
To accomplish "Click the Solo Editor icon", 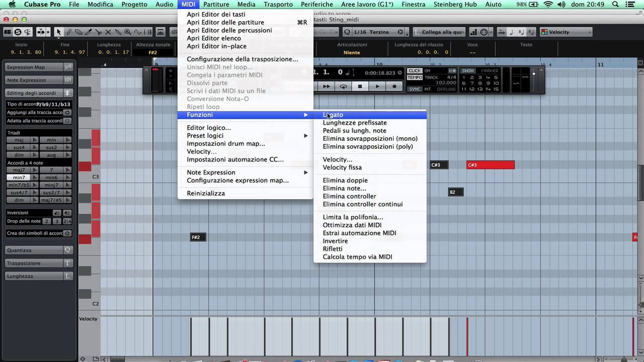I will coord(18,32).
